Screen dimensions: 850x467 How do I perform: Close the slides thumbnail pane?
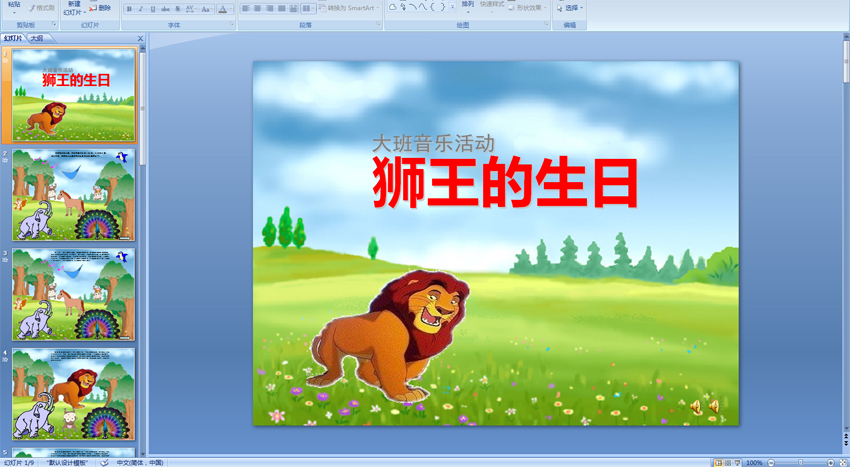(x=140, y=39)
